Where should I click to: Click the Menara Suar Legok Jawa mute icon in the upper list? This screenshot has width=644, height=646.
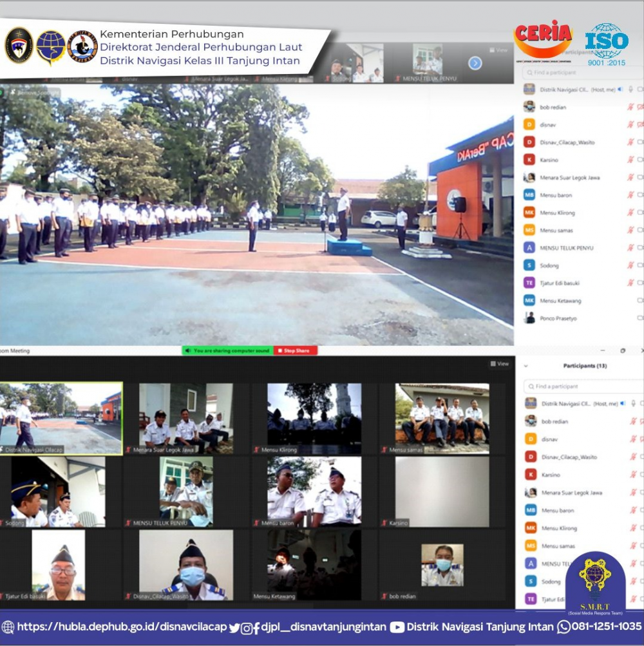(x=630, y=178)
